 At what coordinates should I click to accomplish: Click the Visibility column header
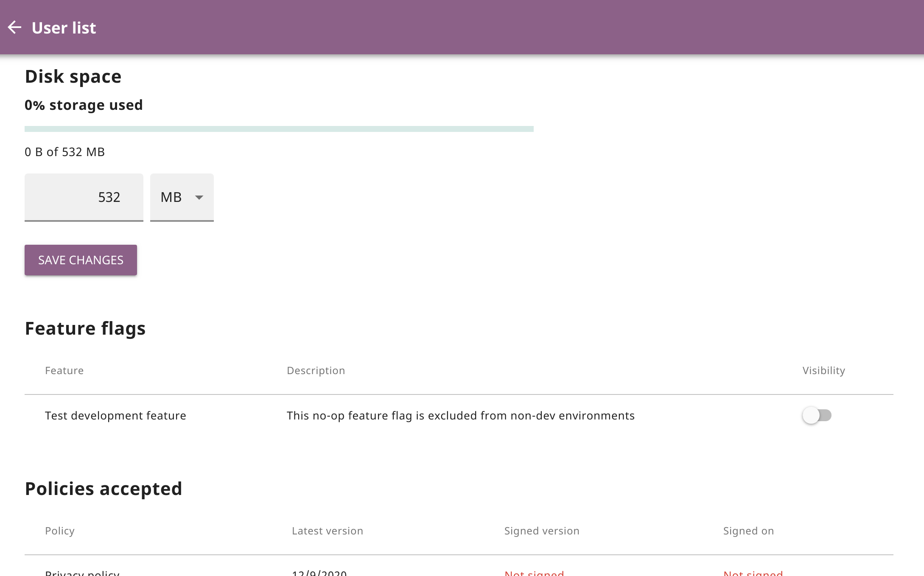[x=823, y=371]
